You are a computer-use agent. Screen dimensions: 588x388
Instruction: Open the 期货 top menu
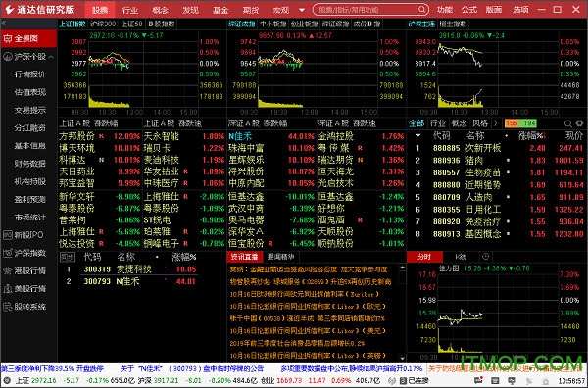point(251,10)
